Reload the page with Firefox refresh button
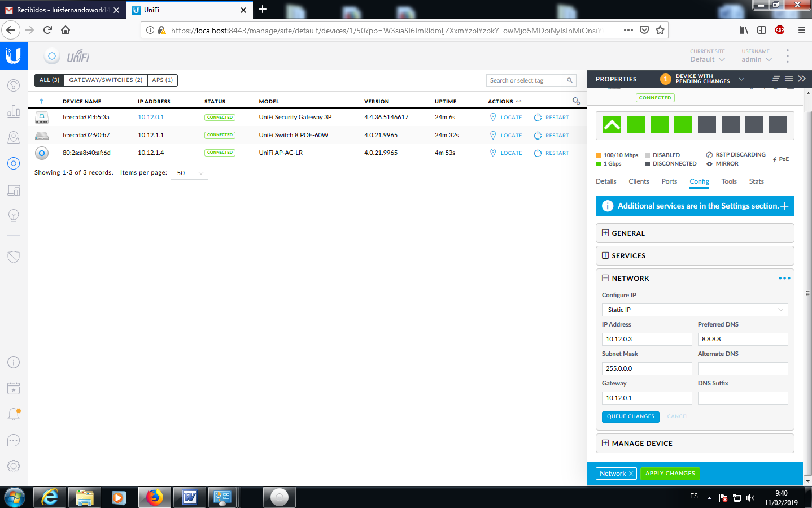The image size is (812, 508). coord(47,30)
